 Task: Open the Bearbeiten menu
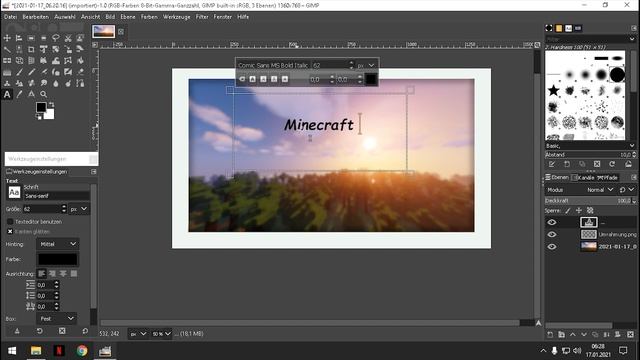tap(36, 17)
